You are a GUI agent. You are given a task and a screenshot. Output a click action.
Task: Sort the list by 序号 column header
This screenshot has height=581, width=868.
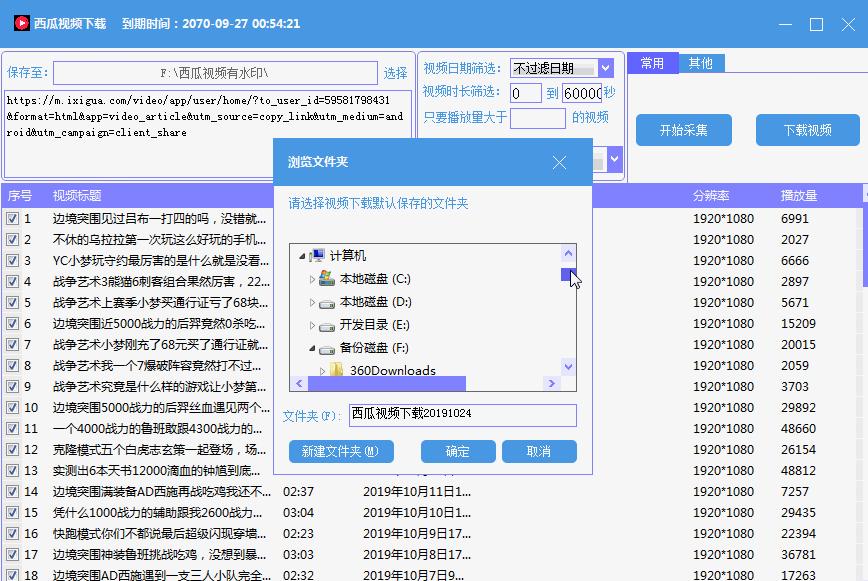(20, 195)
